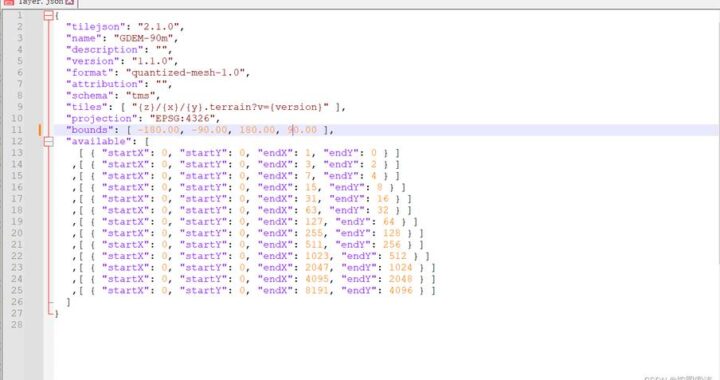Image resolution: width=720 pixels, height=380 pixels.
Task: Switch to the layer.json tab
Action: tap(39, 2)
